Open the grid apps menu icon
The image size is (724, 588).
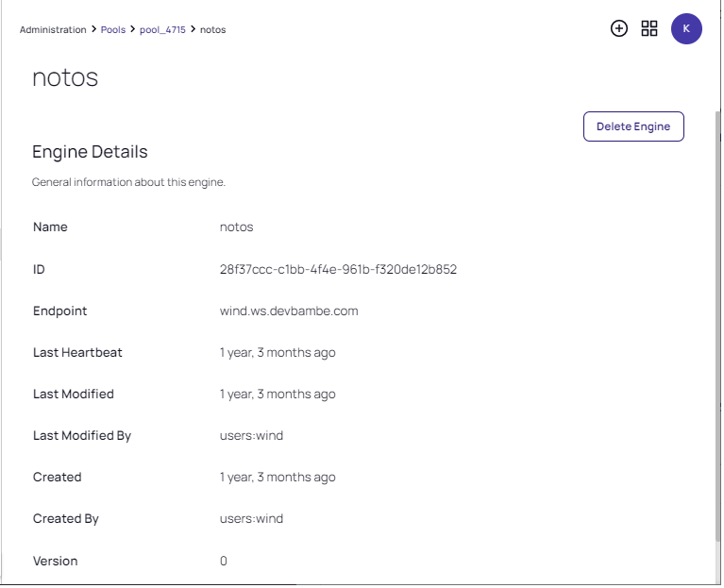649,28
